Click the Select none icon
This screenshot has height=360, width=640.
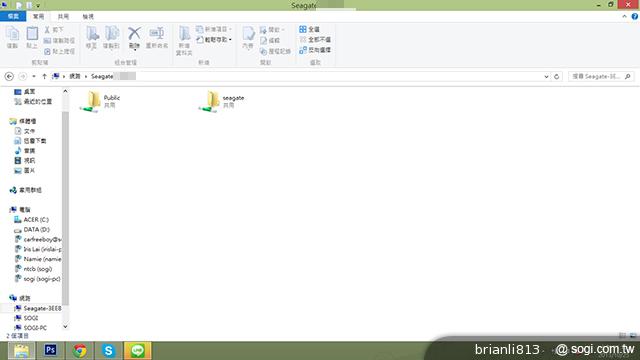(x=303, y=40)
